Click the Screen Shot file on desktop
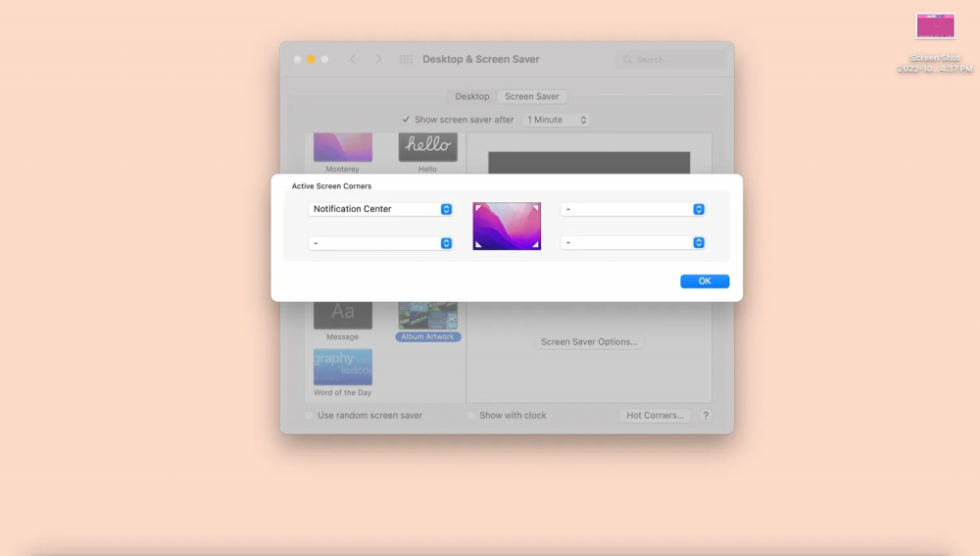The image size is (980, 556). tap(935, 26)
